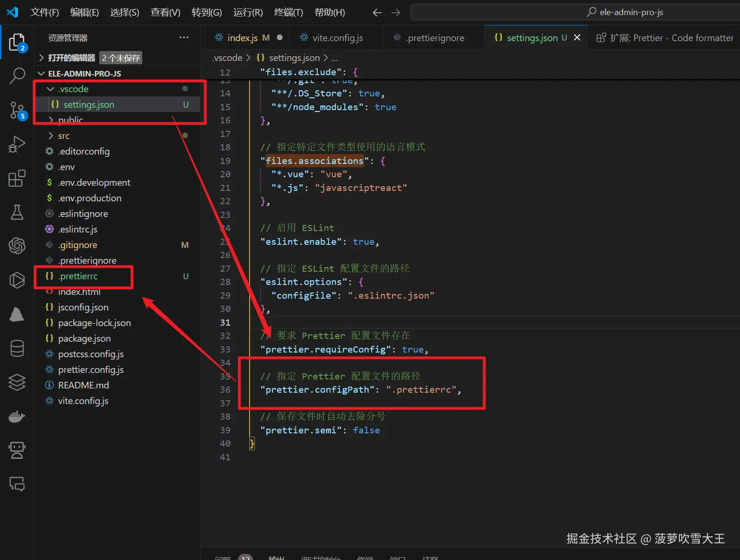The width and height of the screenshot is (740, 560).
Task: Open .prettierrc file in explorer
Action: click(x=78, y=276)
